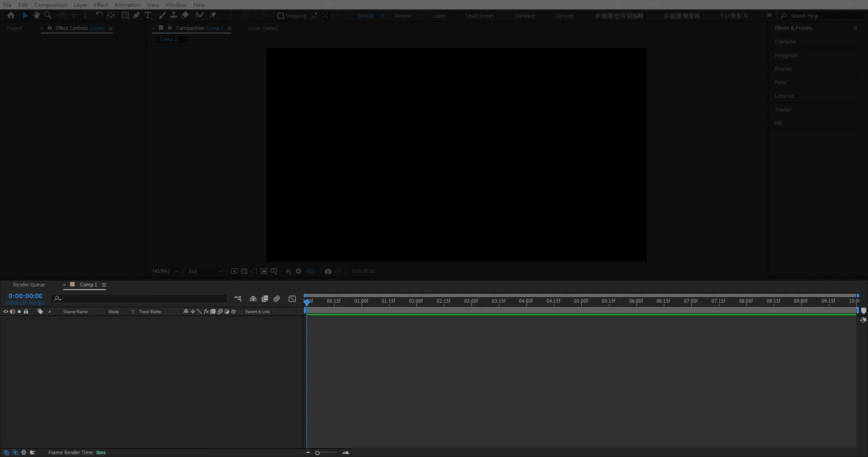This screenshot has width=868, height=457.
Task: Switch to the Learn workspace
Action: (x=439, y=16)
